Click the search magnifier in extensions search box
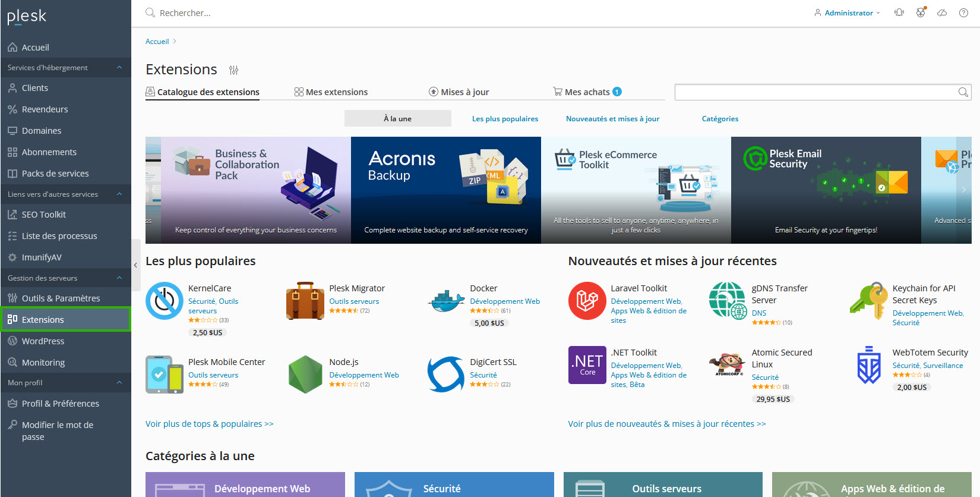 click(963, 92)
